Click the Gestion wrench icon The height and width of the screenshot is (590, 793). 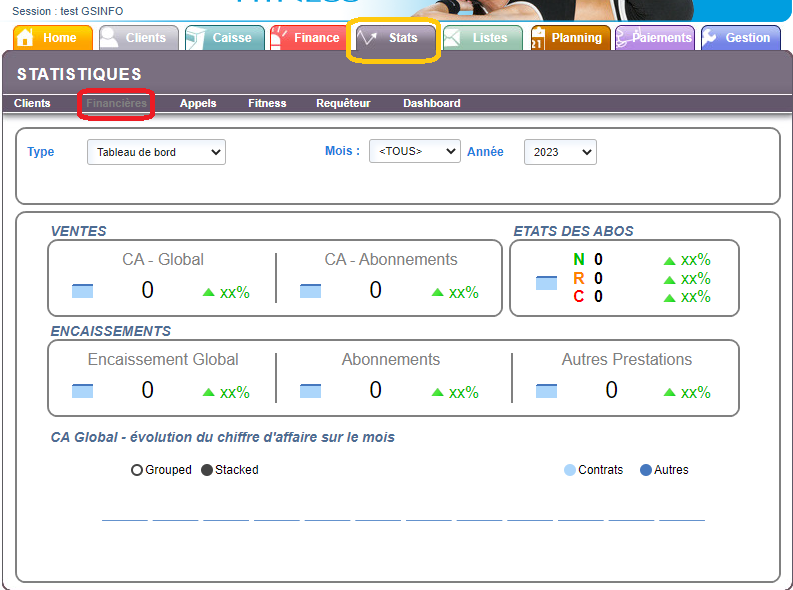point(709,38)
